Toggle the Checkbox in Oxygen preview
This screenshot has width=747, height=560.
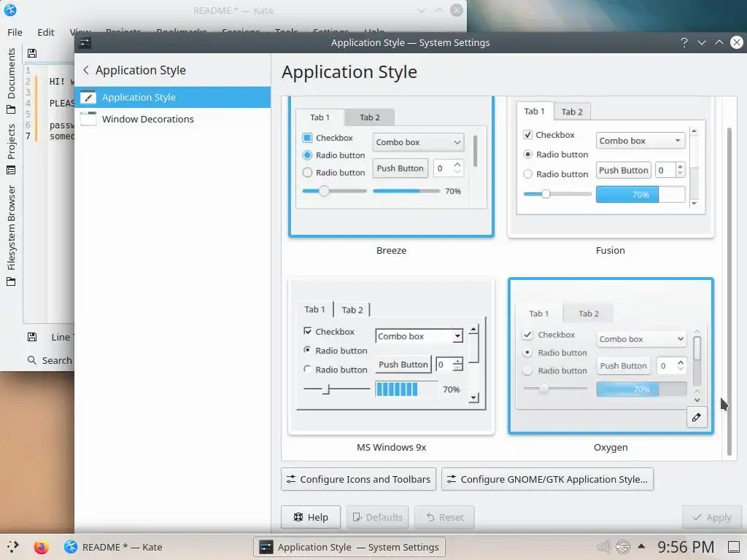527,335
